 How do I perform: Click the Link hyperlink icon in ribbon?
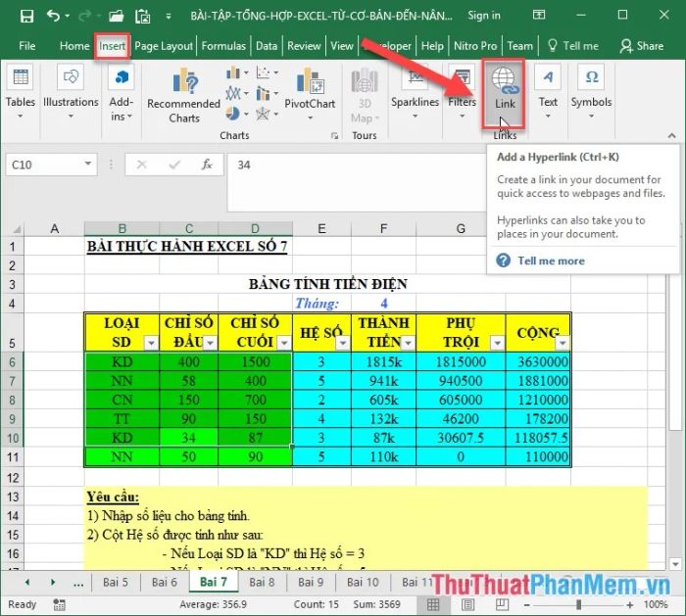pyautogui.click(x=505, y=80)
